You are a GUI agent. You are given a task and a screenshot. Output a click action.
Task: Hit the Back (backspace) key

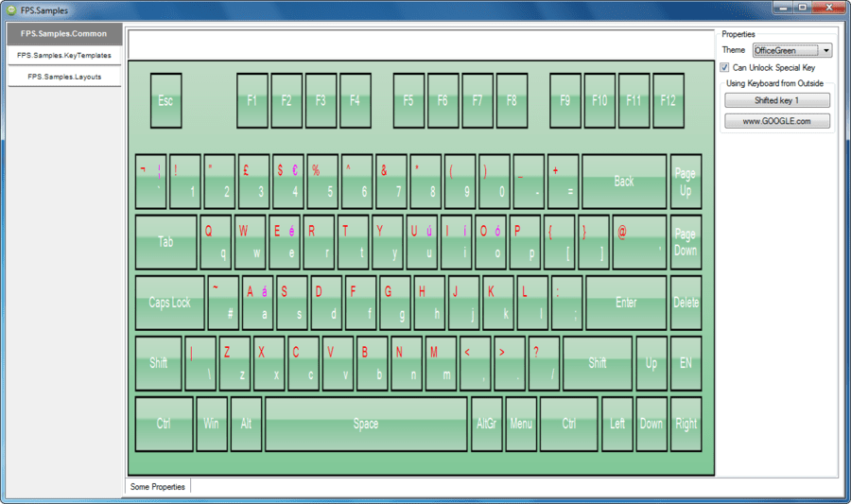point(624,181)
